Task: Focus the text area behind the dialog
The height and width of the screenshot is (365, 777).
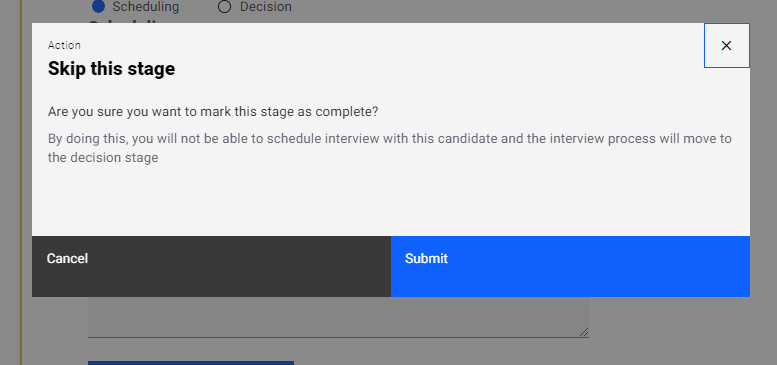Action: pos(338,317)
